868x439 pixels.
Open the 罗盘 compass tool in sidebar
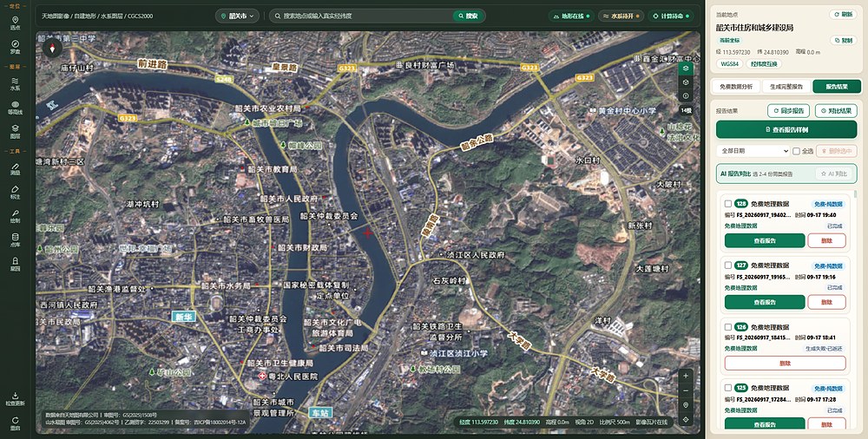pyautogui.click(x=15, y=47)
